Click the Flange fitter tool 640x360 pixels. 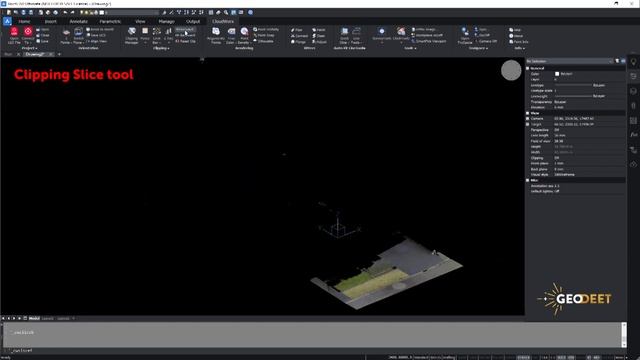point(298,42)
